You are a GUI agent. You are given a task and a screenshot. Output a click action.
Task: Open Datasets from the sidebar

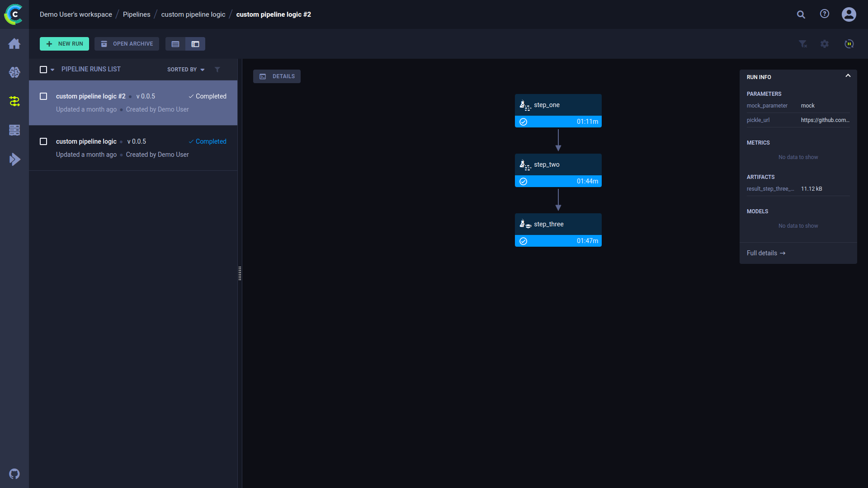pyautogui.click(x=14, y=130)
